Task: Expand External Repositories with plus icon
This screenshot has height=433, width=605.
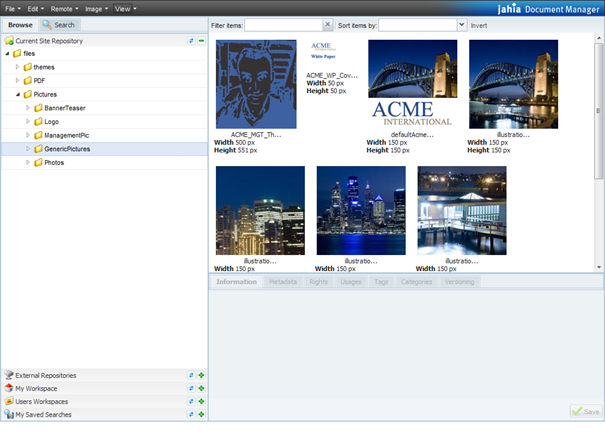Action: [201, 375]
